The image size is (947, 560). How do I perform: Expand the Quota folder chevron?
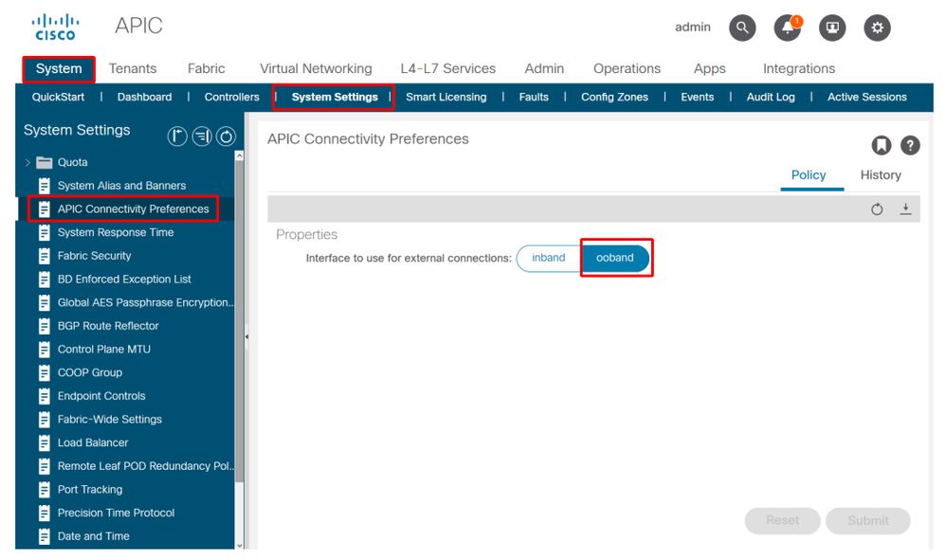tap(27, 162)
